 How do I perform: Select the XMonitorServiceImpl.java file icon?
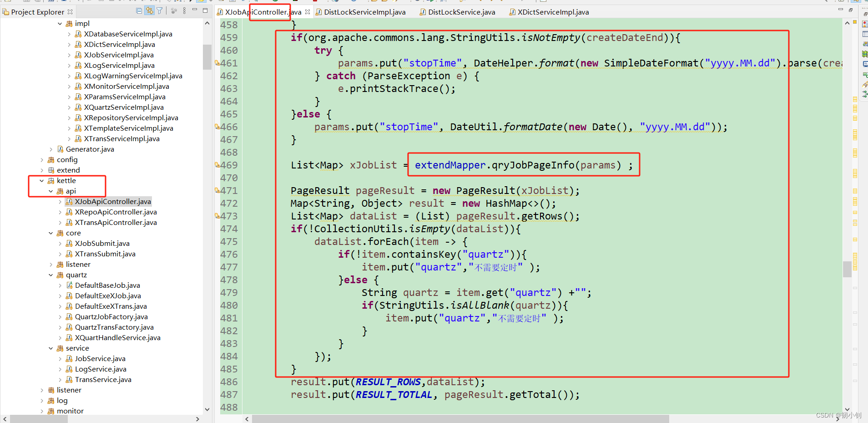[x=78, y=87]
